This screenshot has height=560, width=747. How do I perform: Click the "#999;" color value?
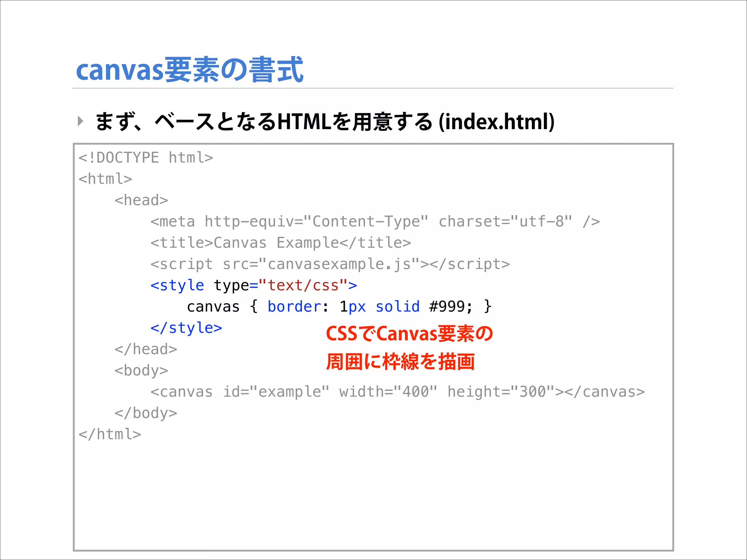click(451, 306)
